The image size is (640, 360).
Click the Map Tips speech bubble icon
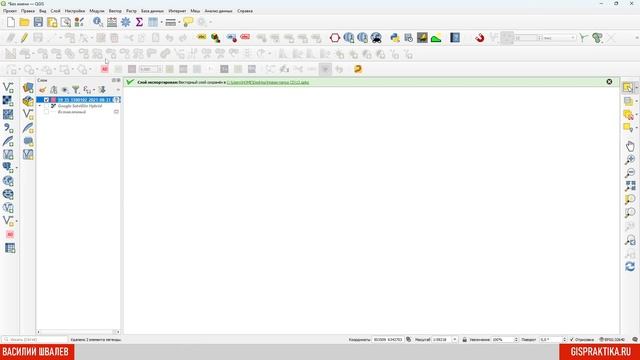click(188, 22)
